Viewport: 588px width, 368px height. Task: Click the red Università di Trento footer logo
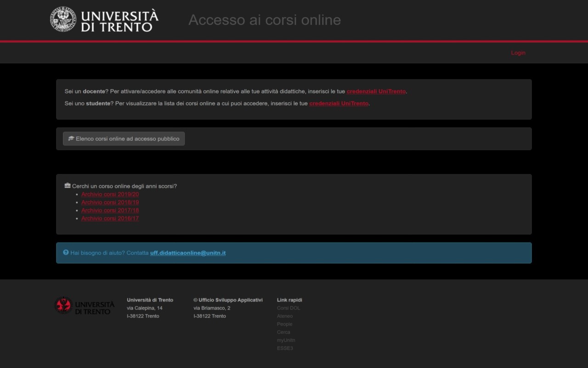(84, 305)
